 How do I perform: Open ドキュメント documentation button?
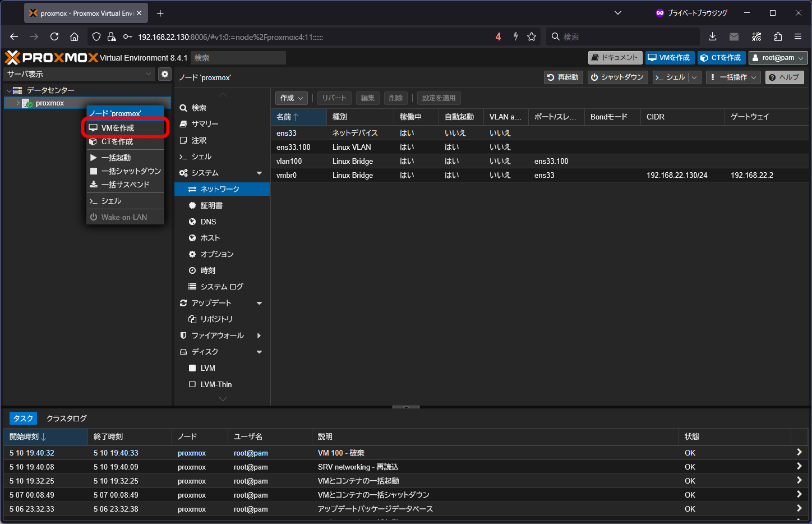(615, 58)
